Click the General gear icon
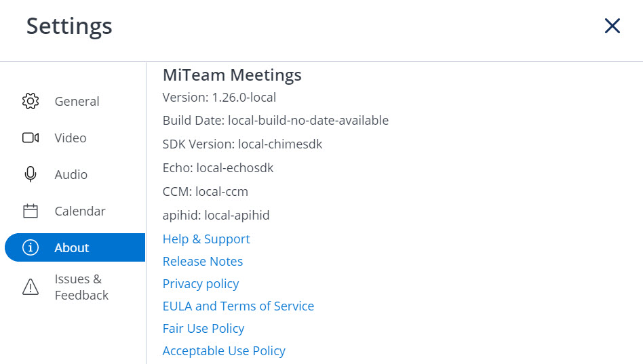The image size is (643, 364). pos(31,101)
